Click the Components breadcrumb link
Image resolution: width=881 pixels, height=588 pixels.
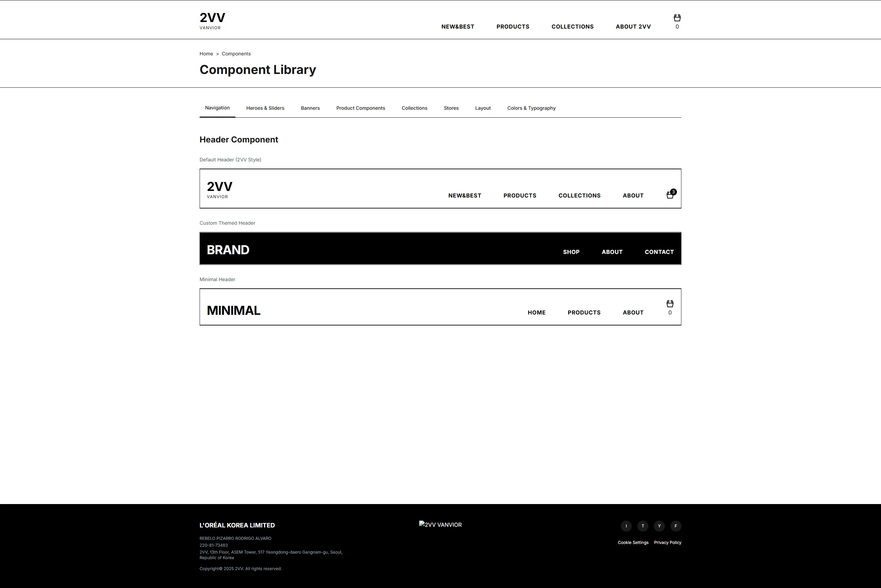click(236, 54)
